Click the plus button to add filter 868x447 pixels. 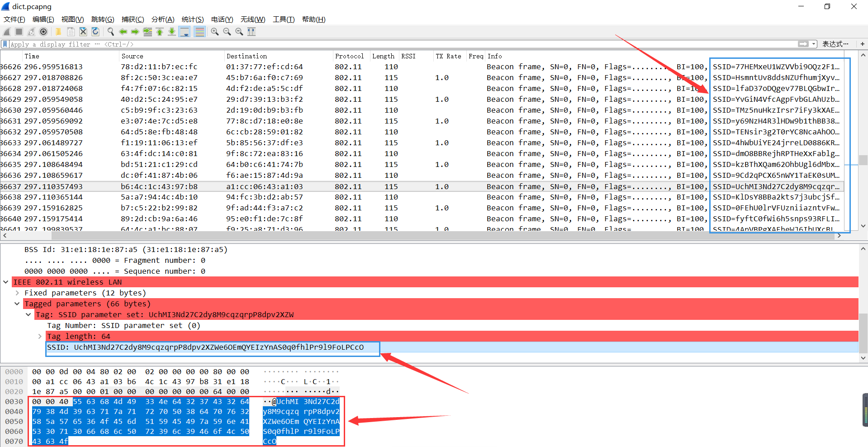click(x=862, y=44)
